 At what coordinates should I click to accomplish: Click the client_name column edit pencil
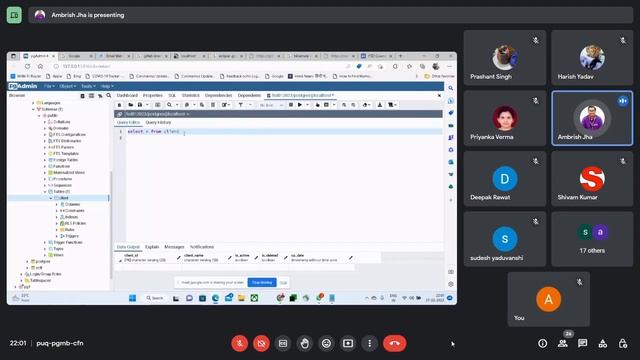pyautogui.click(x=229, y=258)
